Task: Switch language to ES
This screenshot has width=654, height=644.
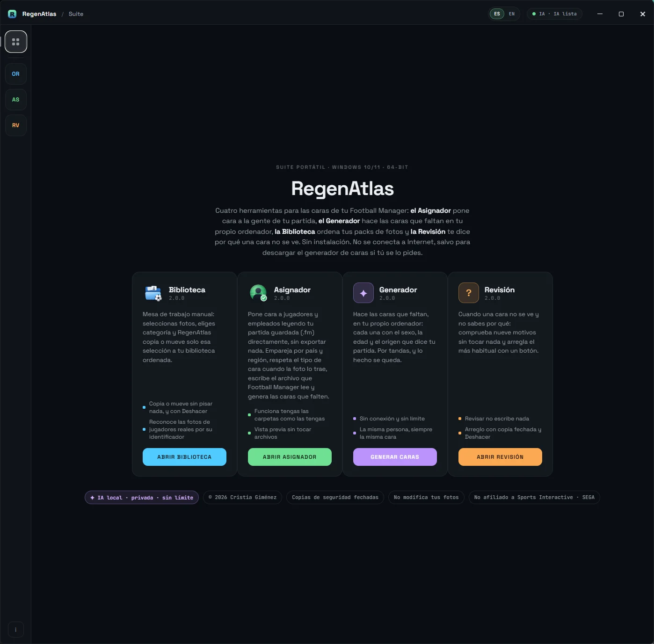Action: tap(497, 14)
